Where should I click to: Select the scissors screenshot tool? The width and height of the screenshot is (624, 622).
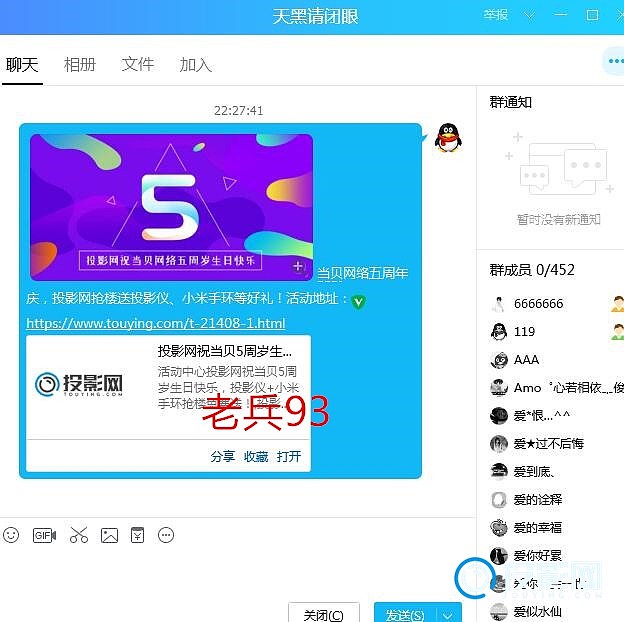click(79, 535)
